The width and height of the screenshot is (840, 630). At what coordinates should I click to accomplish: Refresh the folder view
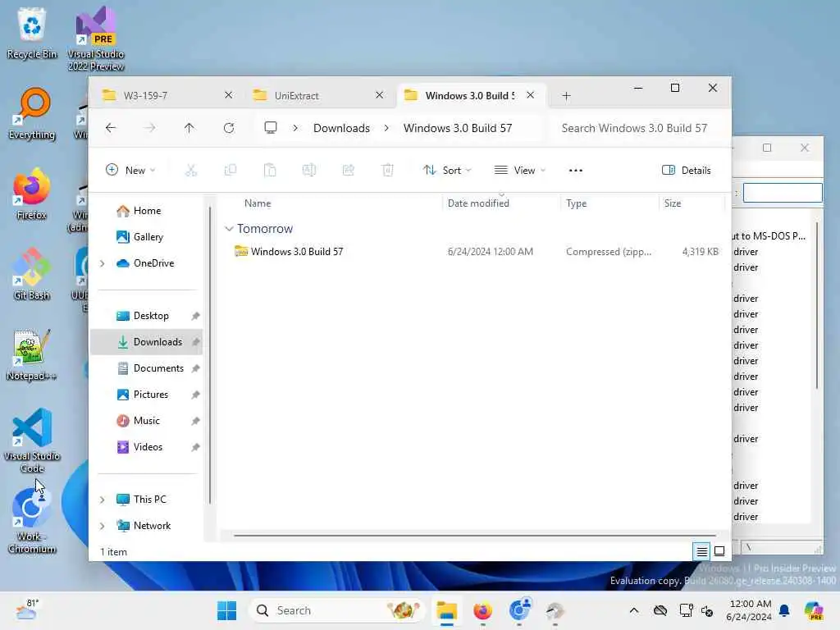[x=229, y=128]
